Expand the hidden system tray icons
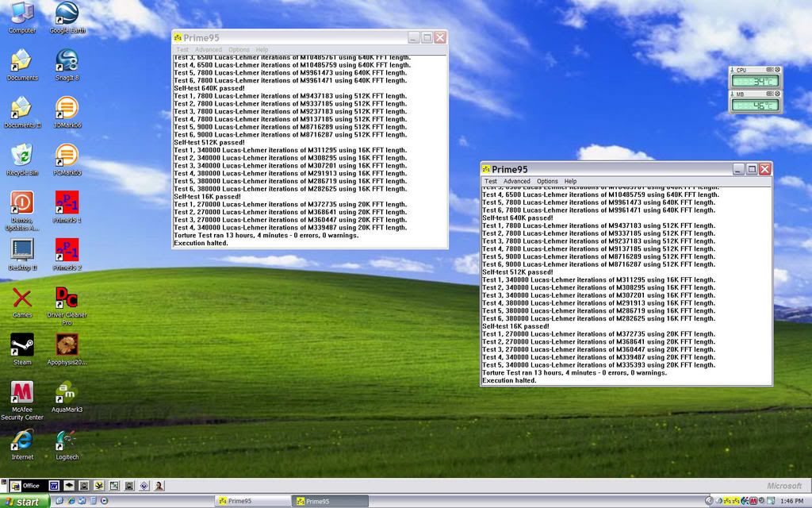 point(709,501)
